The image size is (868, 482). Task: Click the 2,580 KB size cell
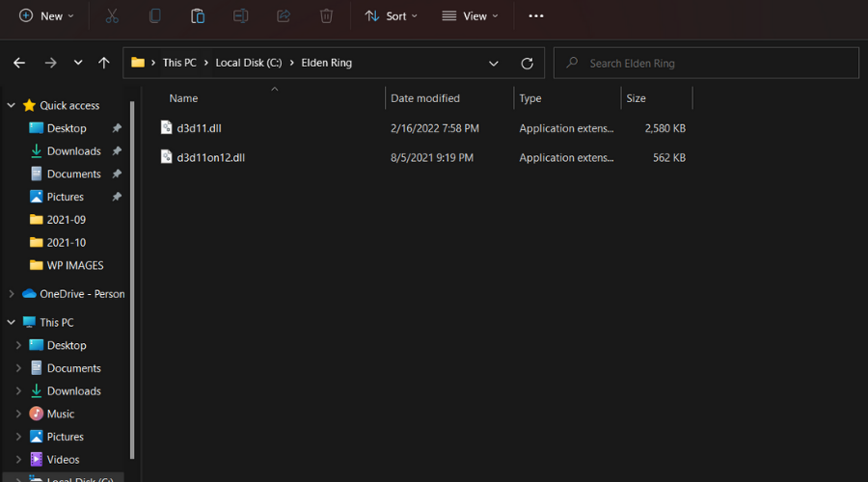point(665,128)
